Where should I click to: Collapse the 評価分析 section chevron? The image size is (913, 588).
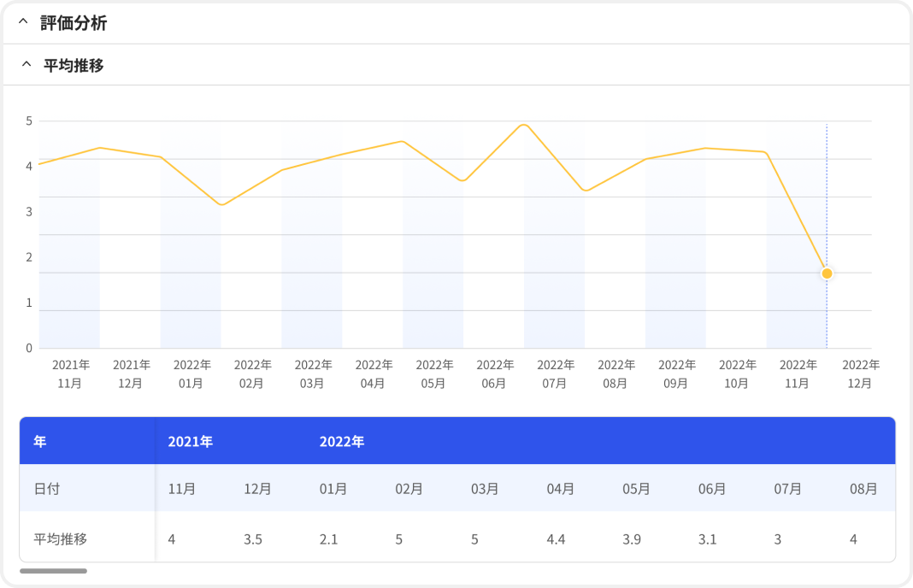tap(23, 23)
